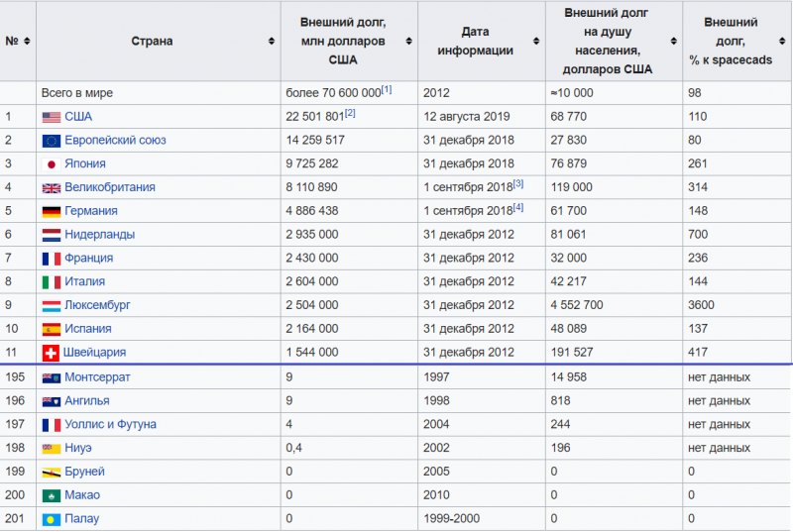Sort table by the № column
This screenshot has height=532, width=793.
pyautogui.click(x=27, y=42)
